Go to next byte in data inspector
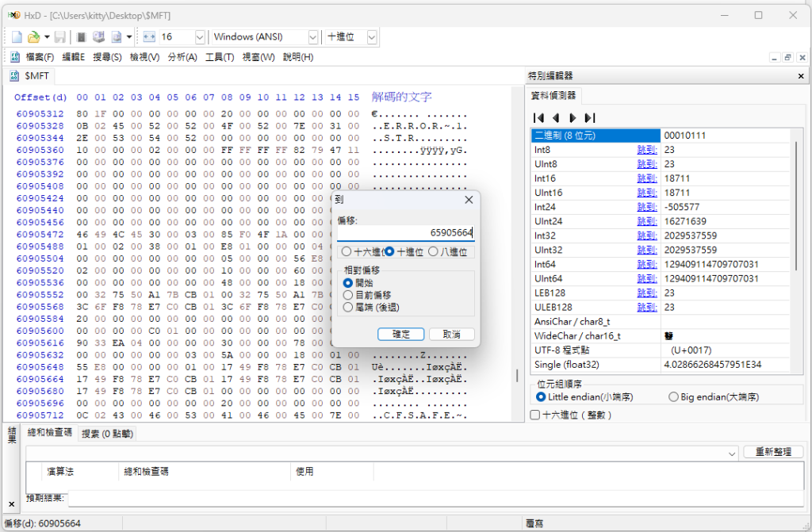Screen dimensions: 812x532 573,117
